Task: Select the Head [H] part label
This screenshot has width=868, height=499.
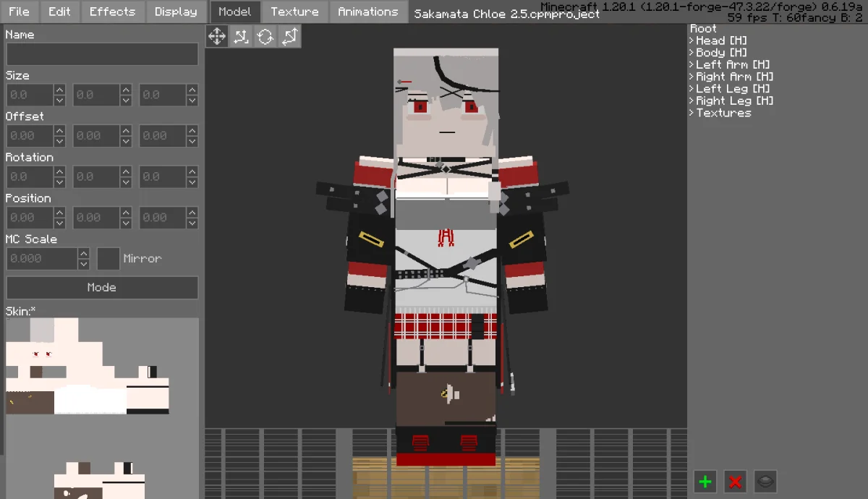Action: click(x=722, y=41)
